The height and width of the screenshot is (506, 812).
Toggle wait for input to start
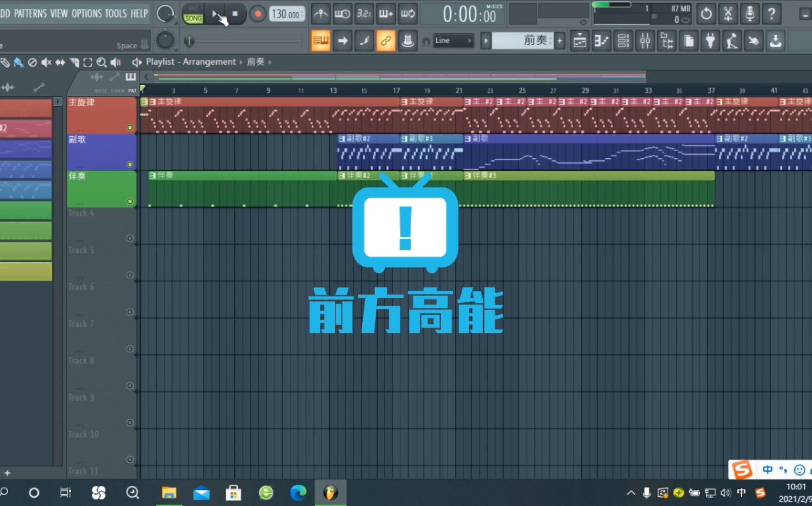(x=342, y=14)
